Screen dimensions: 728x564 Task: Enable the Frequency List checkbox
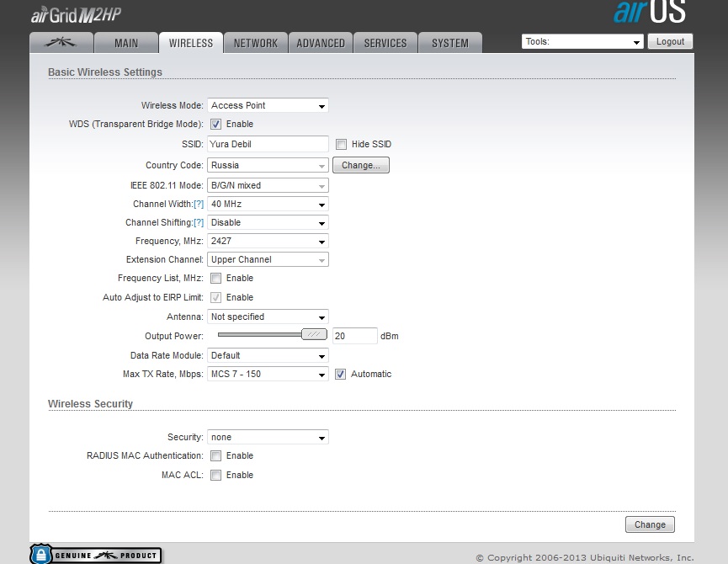(x=216, y=278)
